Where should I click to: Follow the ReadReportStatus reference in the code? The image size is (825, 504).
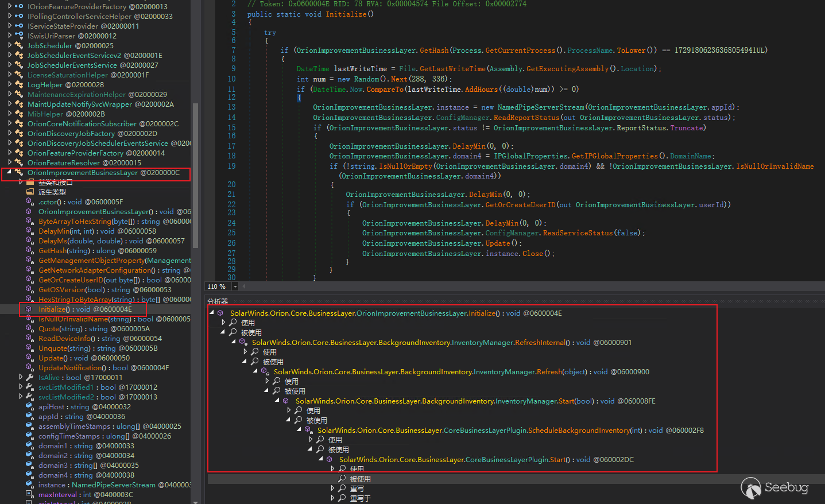coord(526,118)
